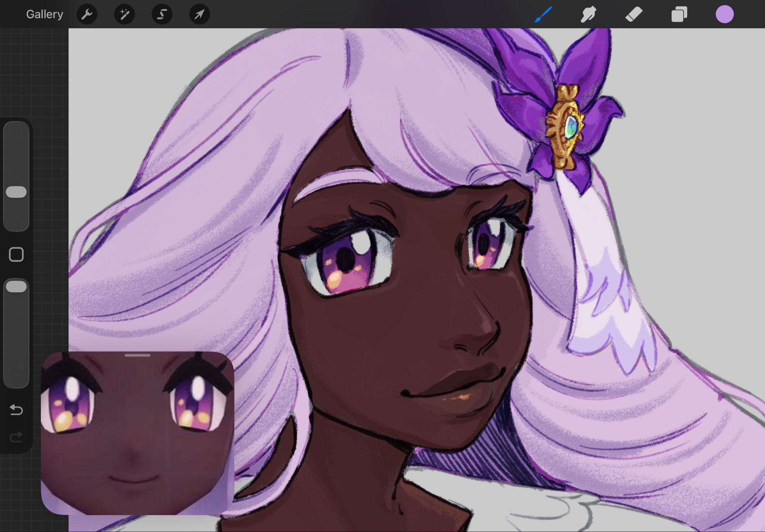Click the brush opacity slider handle
Image resolution: width=765 pixels, height=532 pixels.
pos(16,287)
